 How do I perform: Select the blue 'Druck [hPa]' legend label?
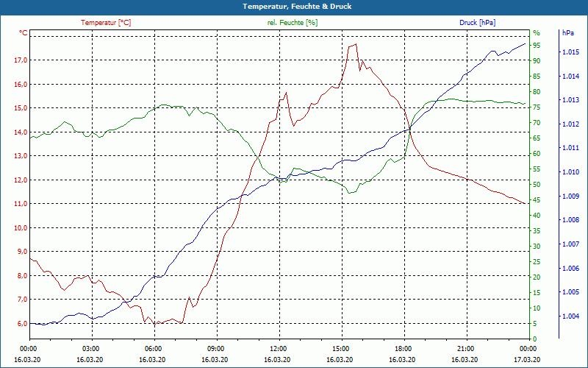[477, 23]
